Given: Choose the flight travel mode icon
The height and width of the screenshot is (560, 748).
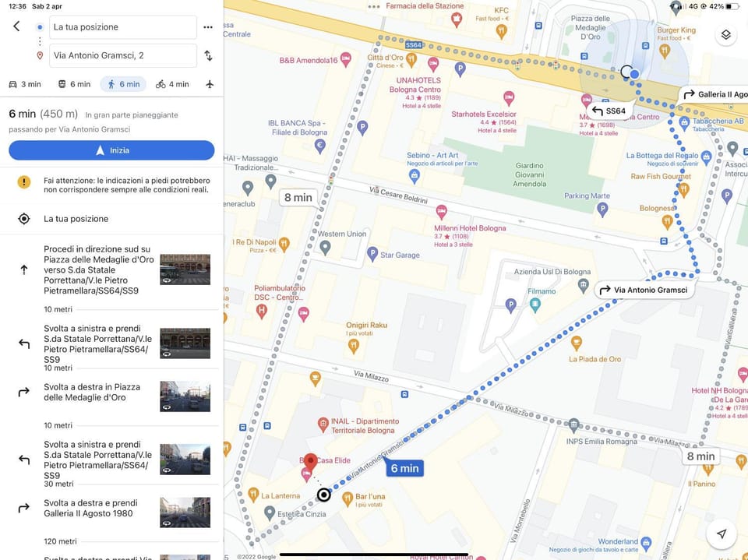Looking at the screenshot, I should (210, 84).
